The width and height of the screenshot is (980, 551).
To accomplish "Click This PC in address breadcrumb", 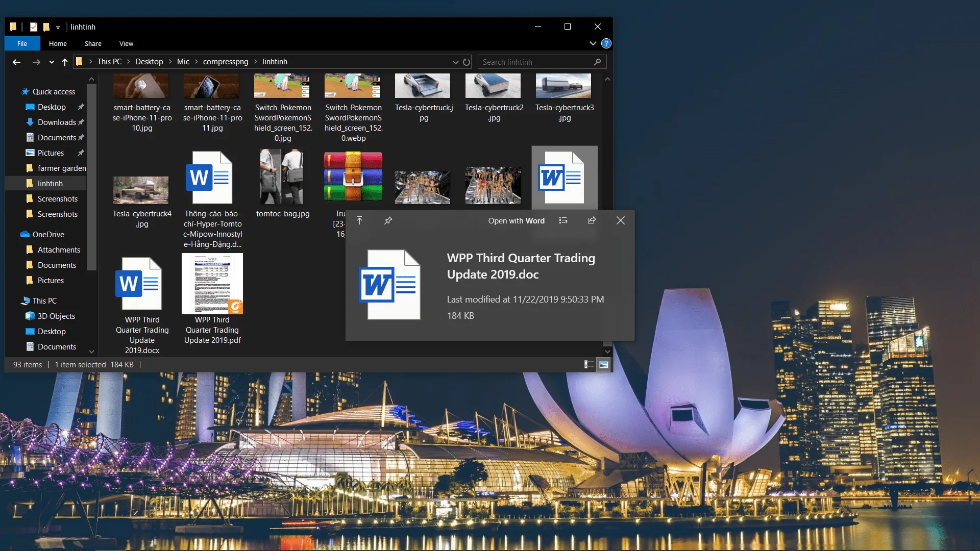I will tap(109, 62).
